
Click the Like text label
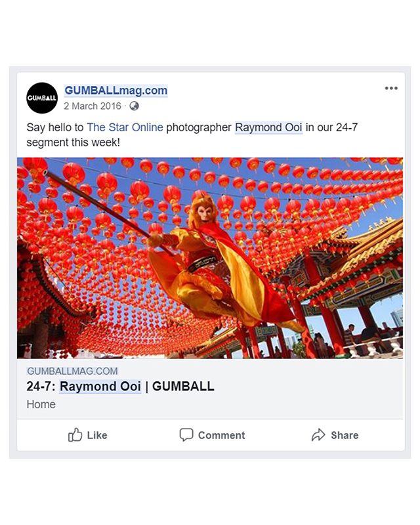point(97,435)
